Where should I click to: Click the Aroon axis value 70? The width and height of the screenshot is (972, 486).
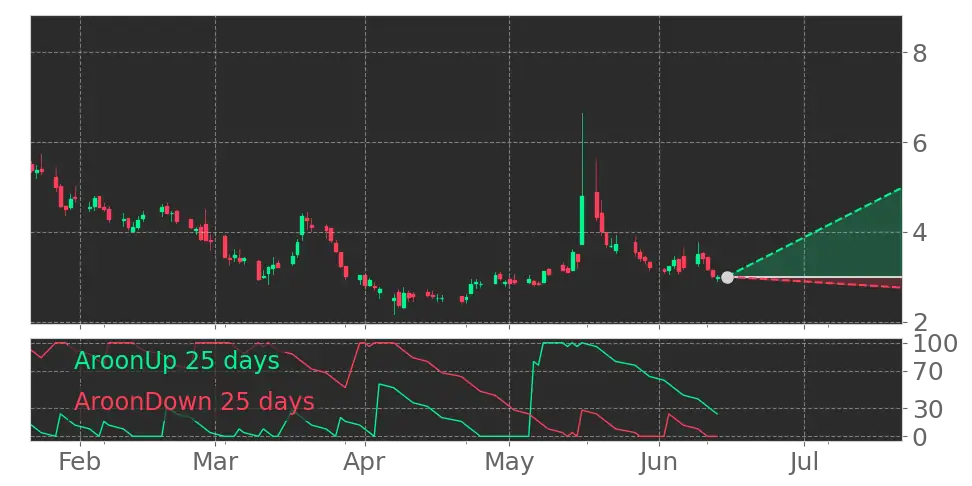pyautogui.click(x=927, y=372)
